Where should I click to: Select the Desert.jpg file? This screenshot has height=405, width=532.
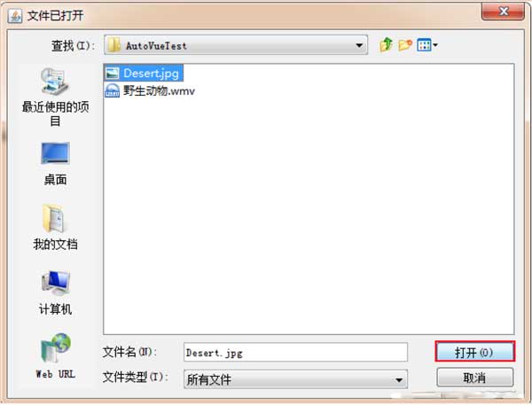tap(143, 73)
